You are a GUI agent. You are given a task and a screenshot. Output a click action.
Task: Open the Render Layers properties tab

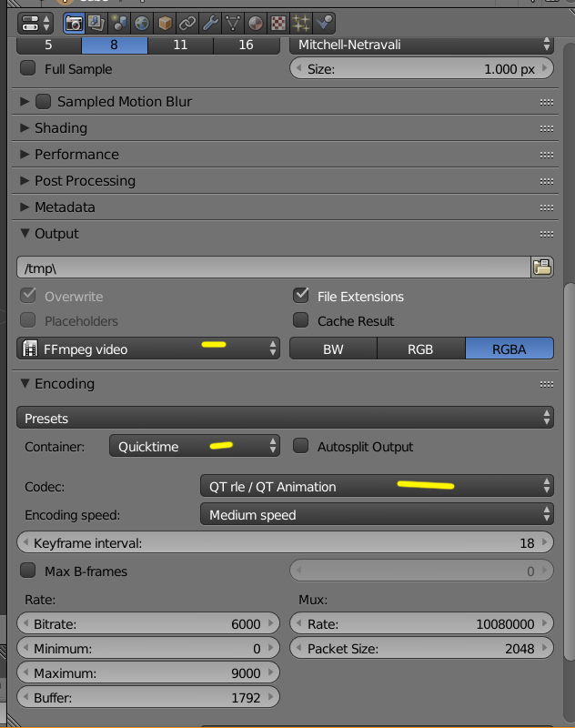(96, 22)
